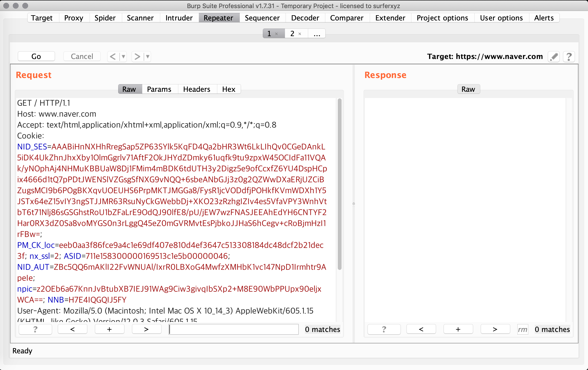
Task: Click the pencil icon to edit target
Action: (554, 57)
